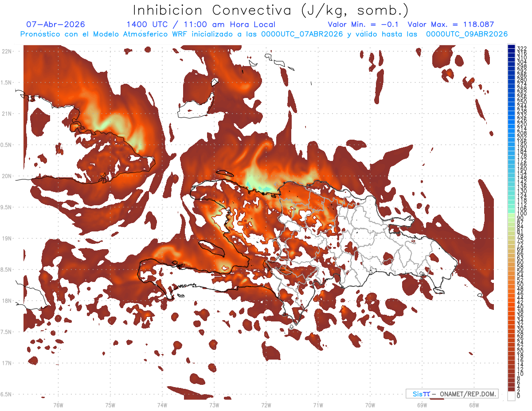Click the dark blue 322 colorbar swatch
Image resolution: width=532 pixels, height=411 pixels.
click(511, 47)
